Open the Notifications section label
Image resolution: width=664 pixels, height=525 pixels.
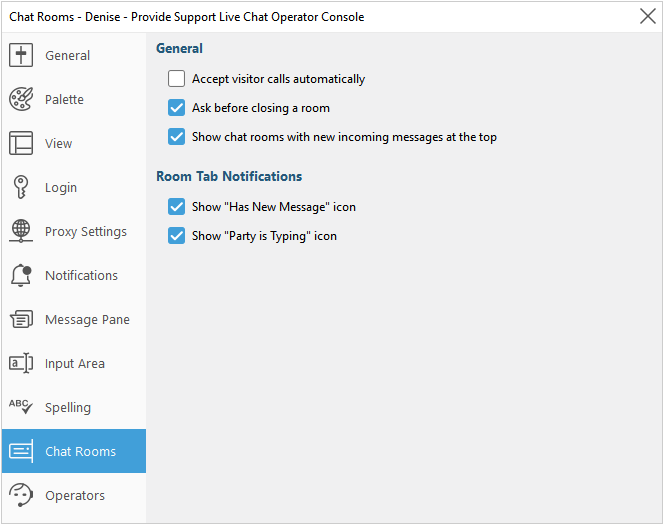[81, 276]
